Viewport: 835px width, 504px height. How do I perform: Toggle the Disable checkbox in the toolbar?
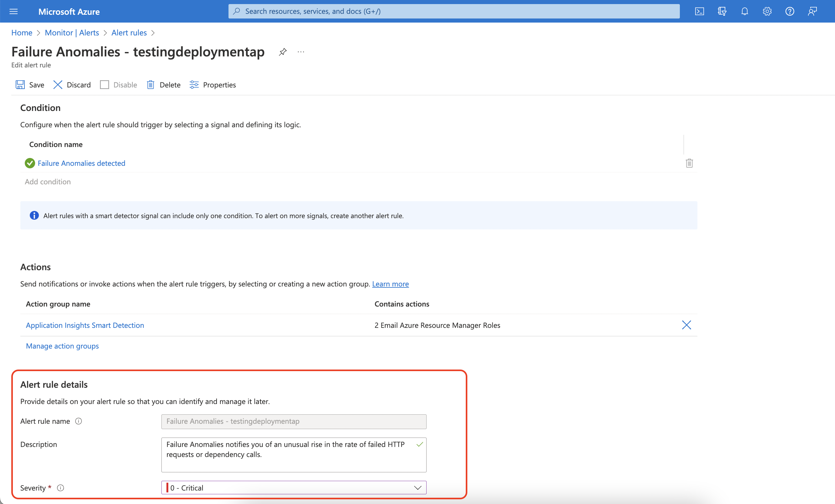pyautogui.click(x=104, y=85)
